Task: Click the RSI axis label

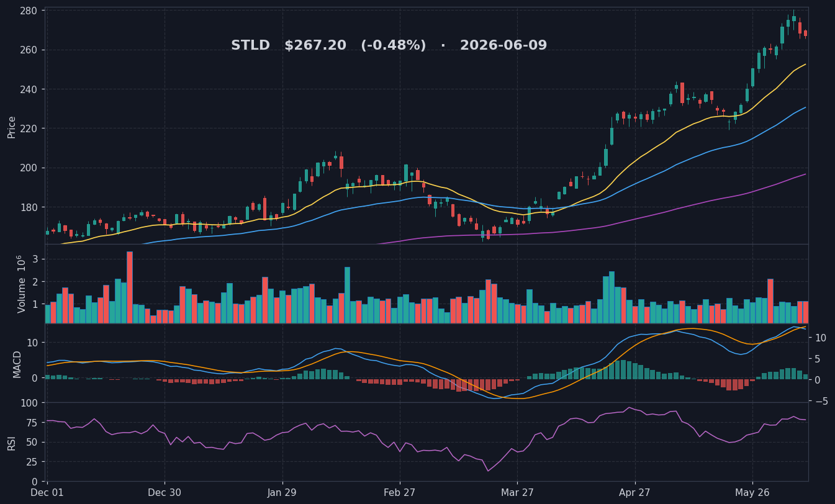Action: tap(12, 443)
